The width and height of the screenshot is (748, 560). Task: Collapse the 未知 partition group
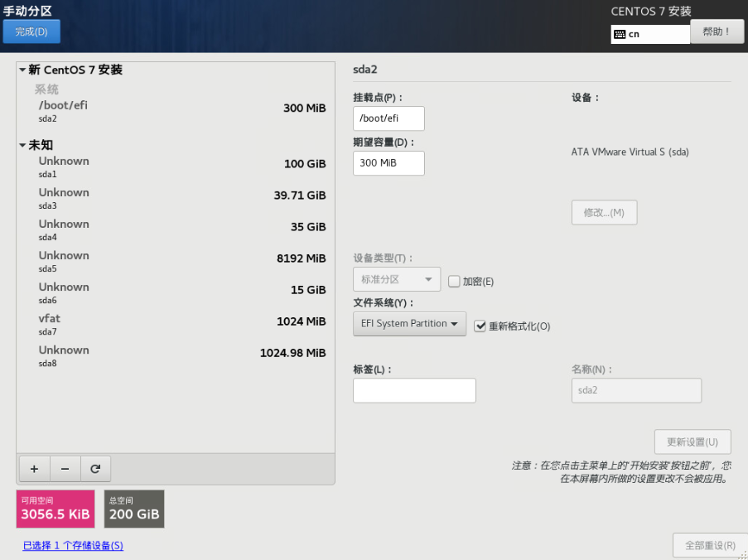[x=23, y=145]
